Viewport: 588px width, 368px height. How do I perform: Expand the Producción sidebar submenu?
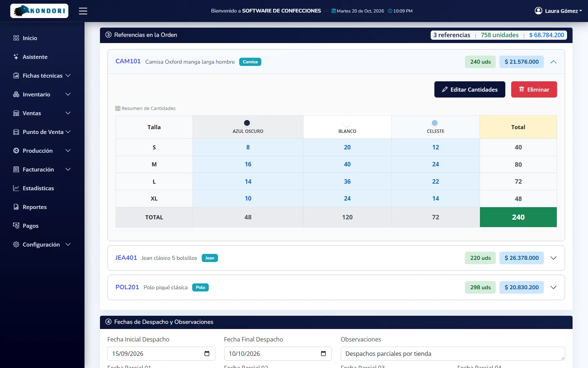(68, 151)
